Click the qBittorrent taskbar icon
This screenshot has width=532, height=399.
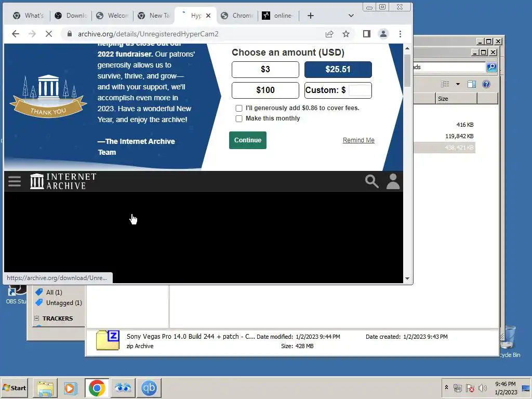pyautogui.click(x=149, y=388)
